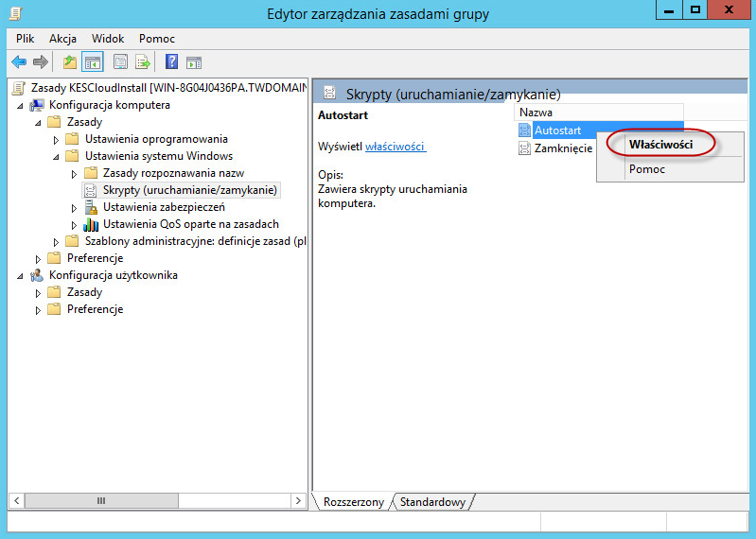Choose Właściwości from the context menu
The height and width of the screenshot is (539, 756).
(670, 145)
